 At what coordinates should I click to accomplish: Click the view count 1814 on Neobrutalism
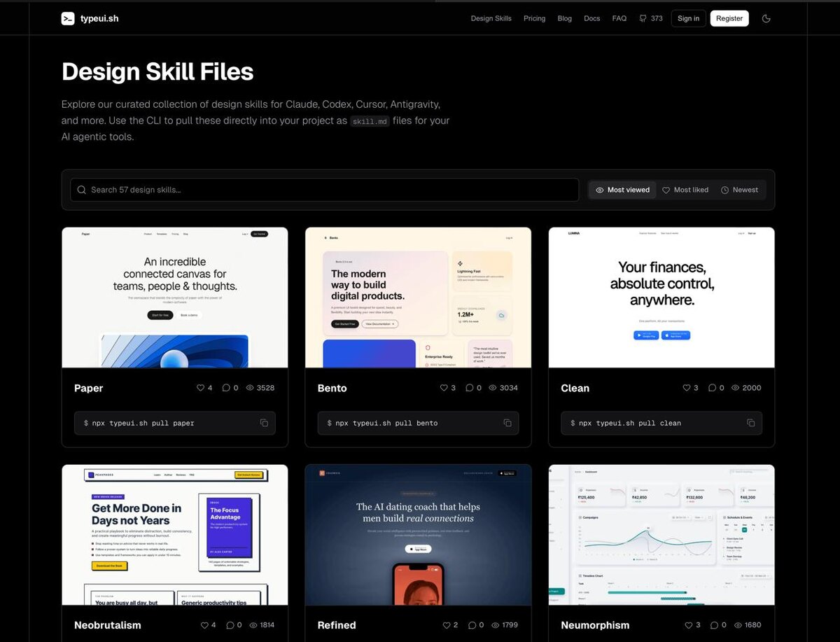tap(262, 625)
